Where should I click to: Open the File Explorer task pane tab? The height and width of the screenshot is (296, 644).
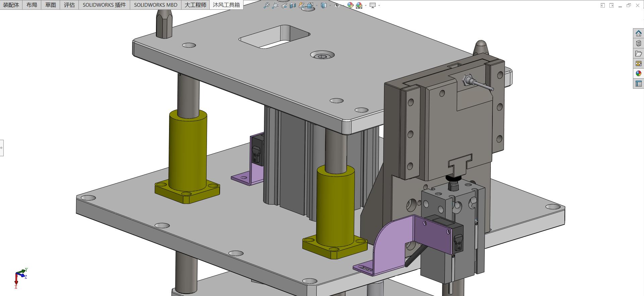638,53
